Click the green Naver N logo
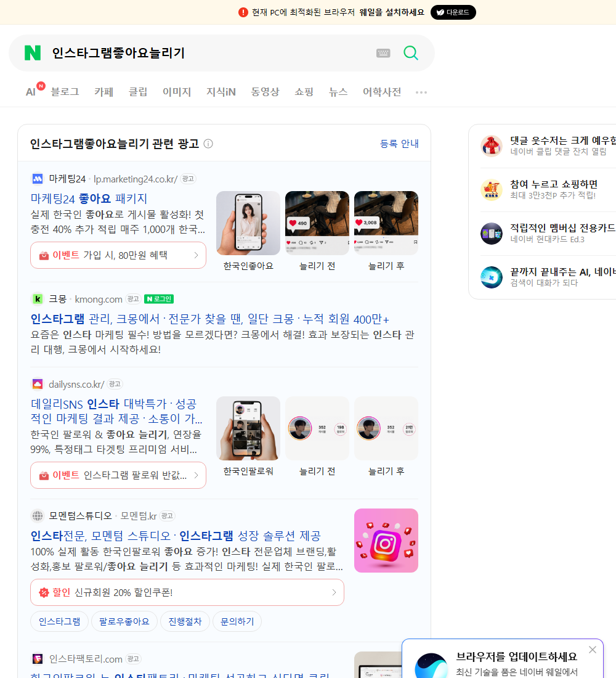Screen dimensions: 616x678 33,53
